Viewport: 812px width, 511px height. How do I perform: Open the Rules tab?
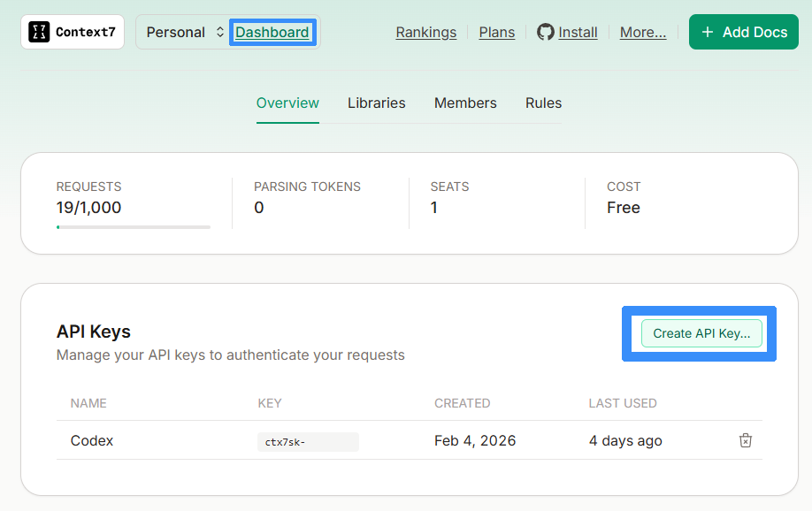click(543, 103)
